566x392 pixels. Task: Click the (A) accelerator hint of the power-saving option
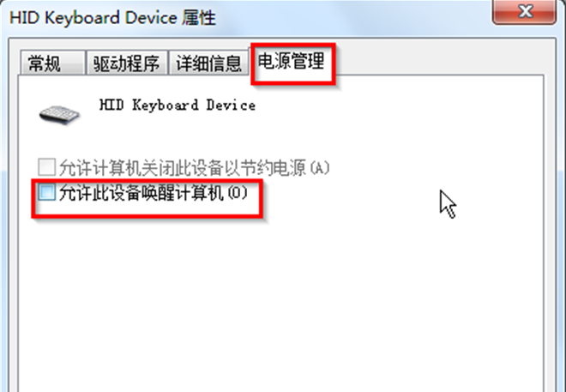pos(320,167)
